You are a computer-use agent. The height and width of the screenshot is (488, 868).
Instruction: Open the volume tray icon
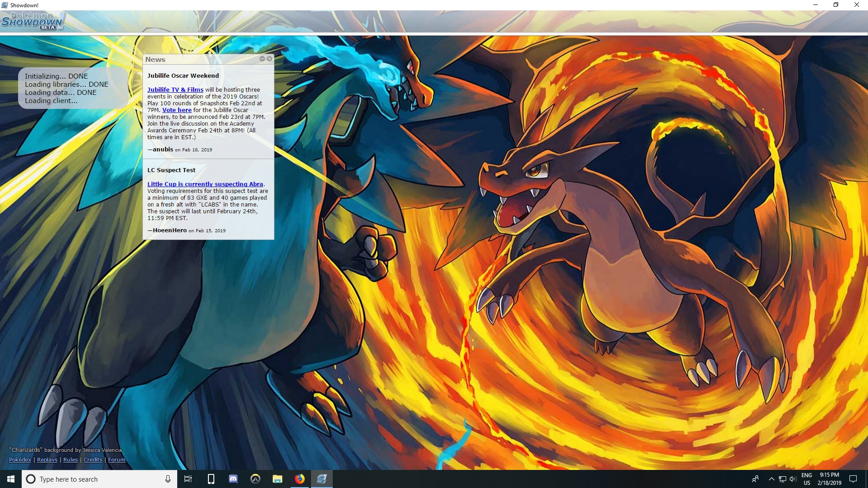coord(793,479)
